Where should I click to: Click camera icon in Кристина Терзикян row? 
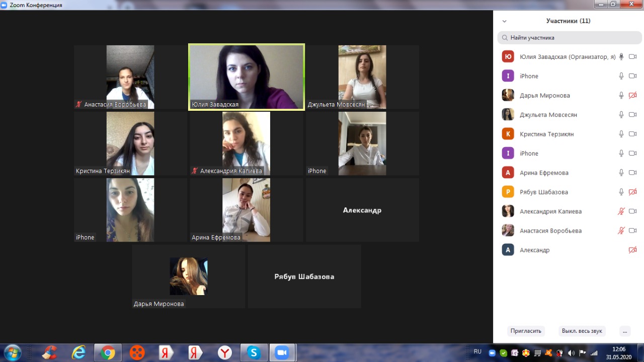tap(632, 134)
